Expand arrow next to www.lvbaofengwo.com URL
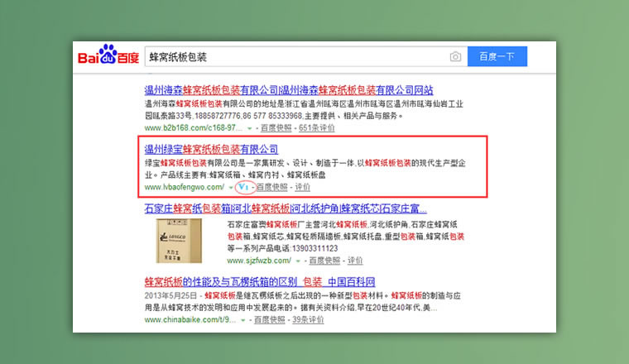Viewport: 629px width, 364px height. tap(231, 188)
